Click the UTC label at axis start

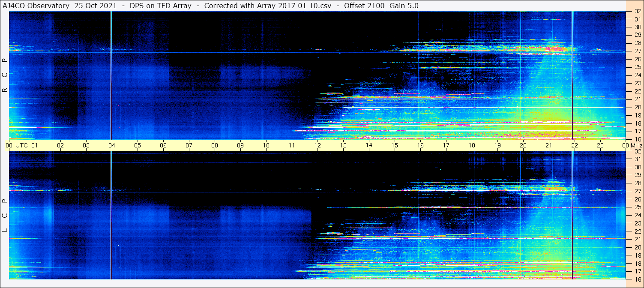pos(22,145)
